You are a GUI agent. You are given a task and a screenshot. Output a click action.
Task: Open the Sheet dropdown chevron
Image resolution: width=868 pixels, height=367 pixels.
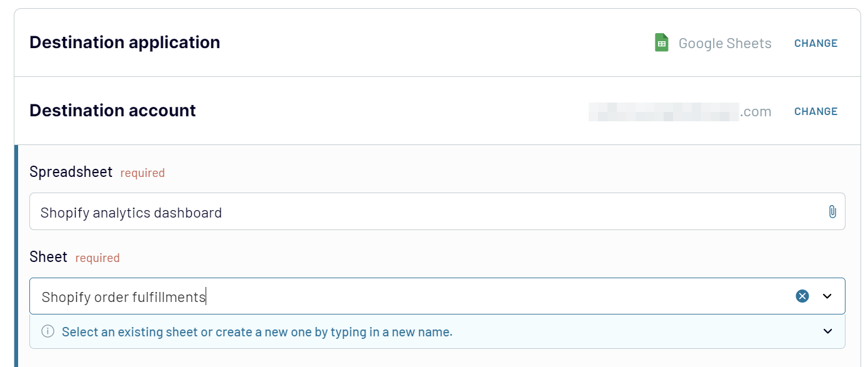(827, 296)
